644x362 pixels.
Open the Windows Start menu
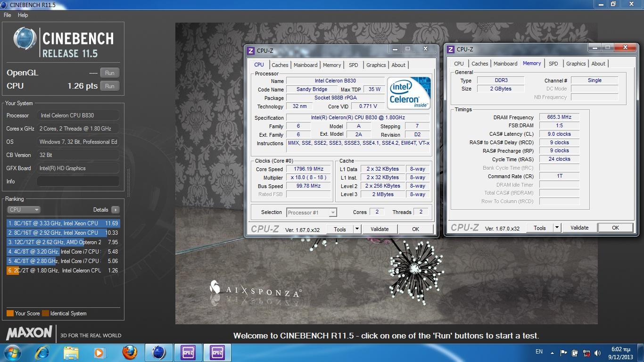[x=12, y=352]
